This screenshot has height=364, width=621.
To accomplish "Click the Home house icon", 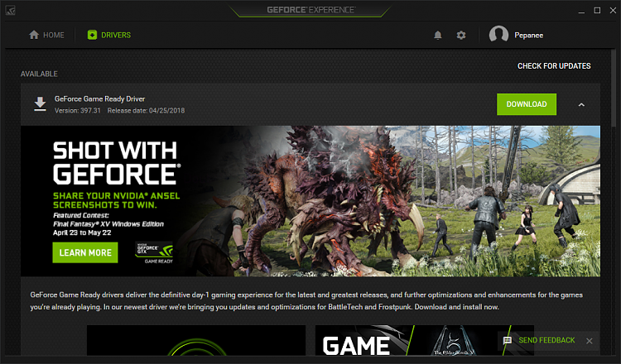I will tap(34, 35).
